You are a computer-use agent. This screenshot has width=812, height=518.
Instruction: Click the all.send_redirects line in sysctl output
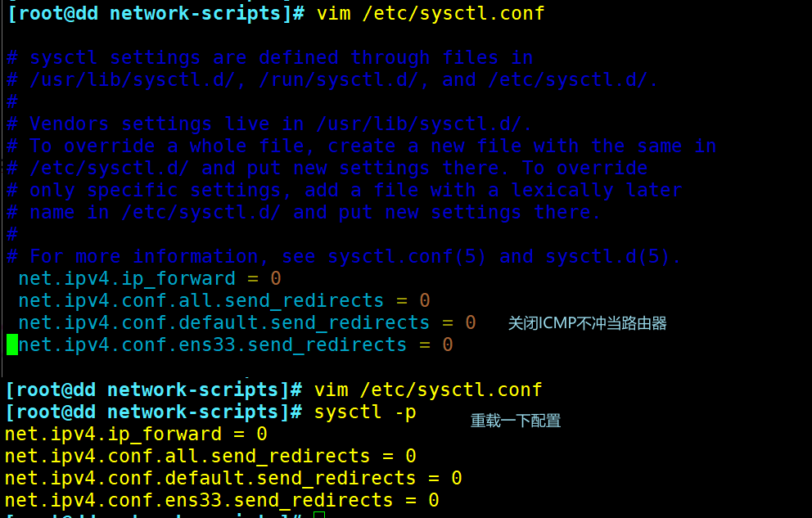click(210, 456)
